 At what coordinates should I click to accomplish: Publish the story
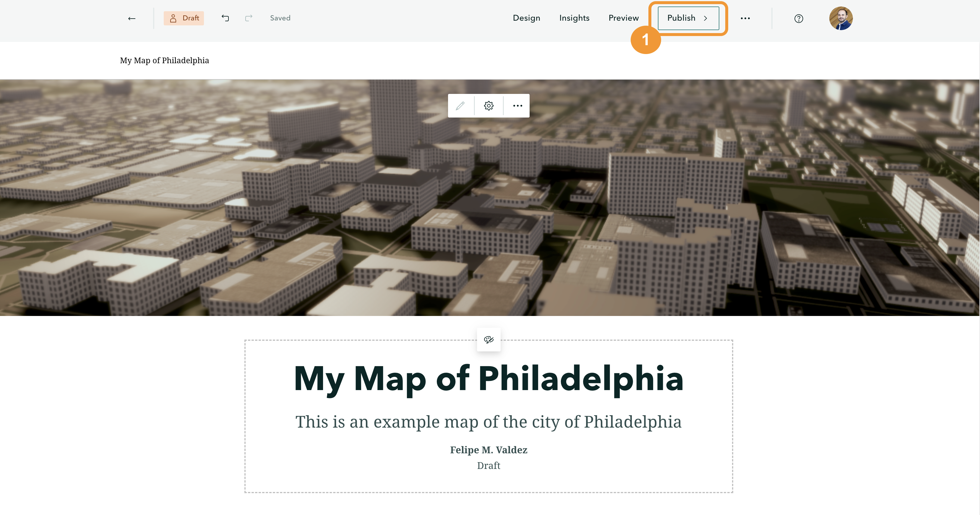pyautogui.click(x=688, y=18)
